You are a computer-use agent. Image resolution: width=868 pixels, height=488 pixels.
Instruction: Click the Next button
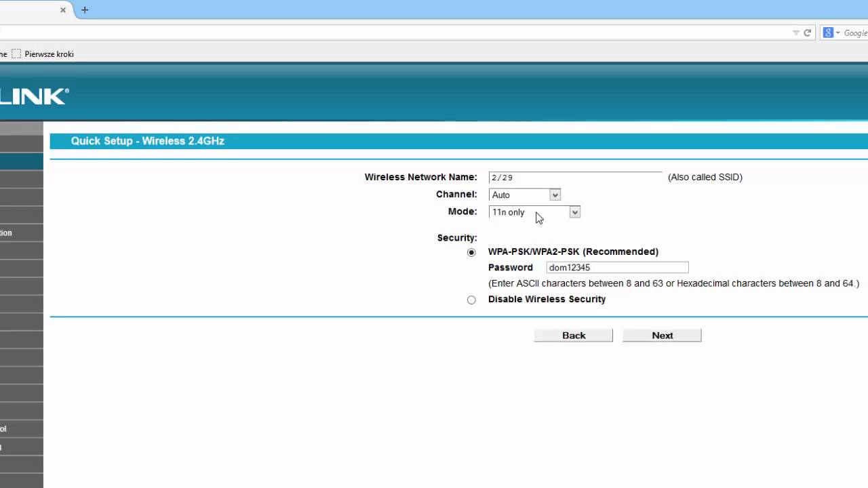tap(662, 335)
